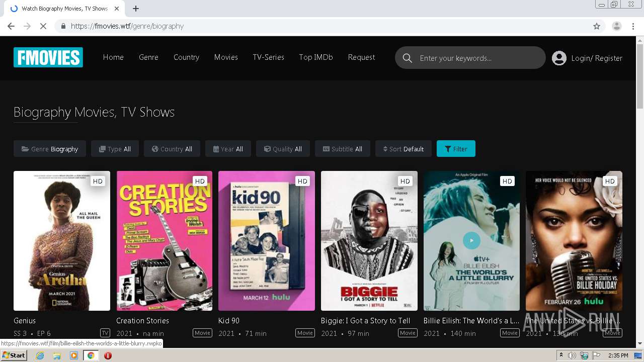Image resolution: width=644 pixels, height=362 pixels.
Task: Open a new browser tab
Action: pos(136,9)
